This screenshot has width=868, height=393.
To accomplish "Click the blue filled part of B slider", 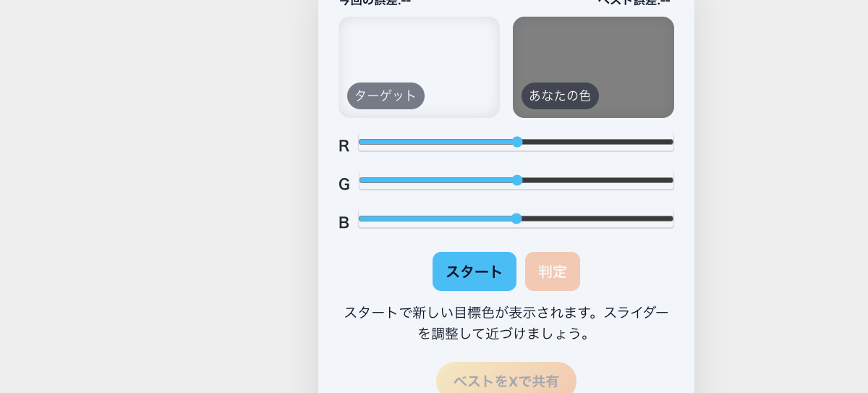I will click(x=435, y=219).
